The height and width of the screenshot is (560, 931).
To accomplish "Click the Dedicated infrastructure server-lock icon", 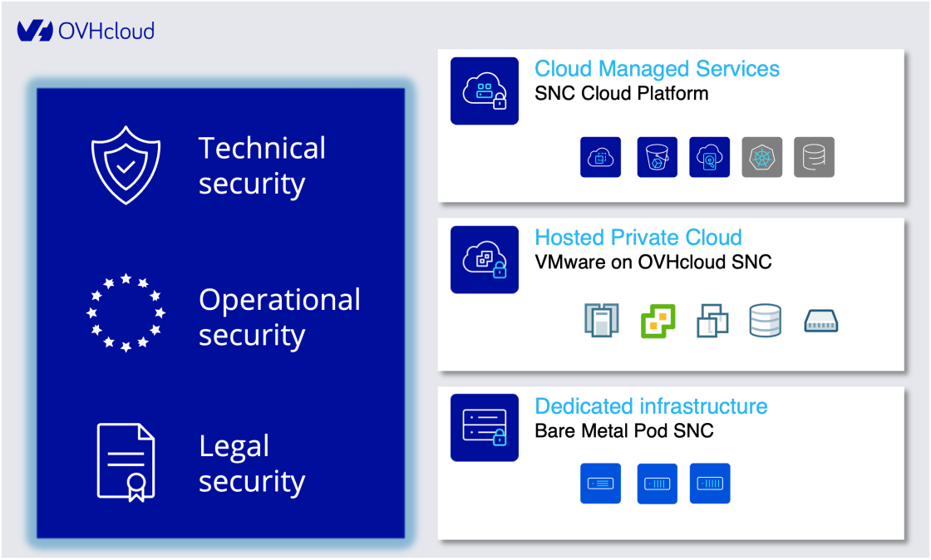I will coord(485,428).
